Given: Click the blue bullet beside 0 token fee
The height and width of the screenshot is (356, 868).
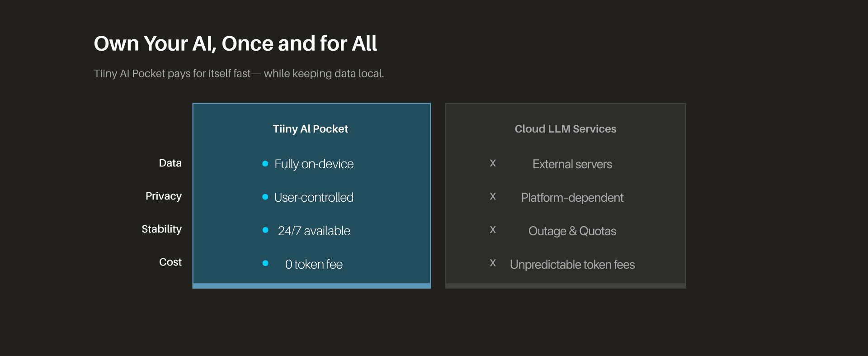Looking at the screenshot, I should pyautogui.click(x=265, y=263).
